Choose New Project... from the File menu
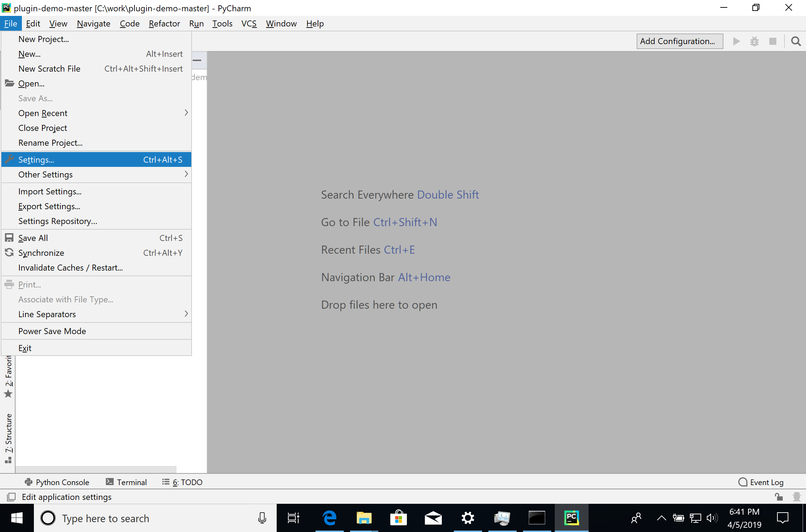 tap(96, 39)
